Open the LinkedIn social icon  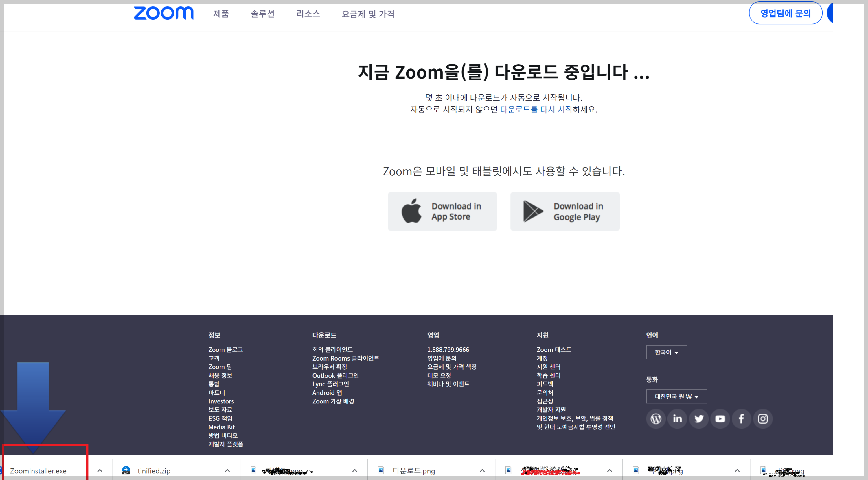tap(677, 418)
